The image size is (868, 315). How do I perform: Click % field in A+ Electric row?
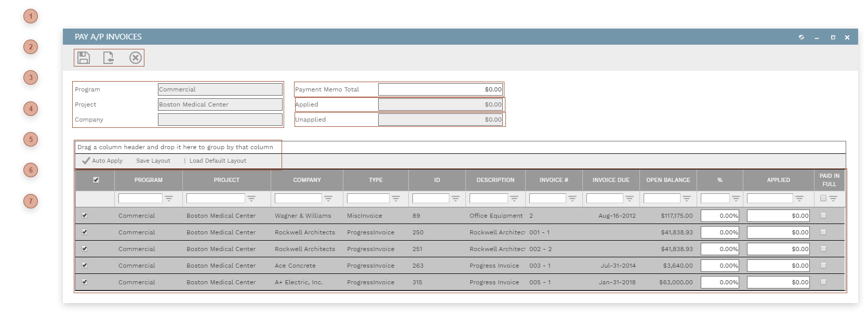coord(720,282)
